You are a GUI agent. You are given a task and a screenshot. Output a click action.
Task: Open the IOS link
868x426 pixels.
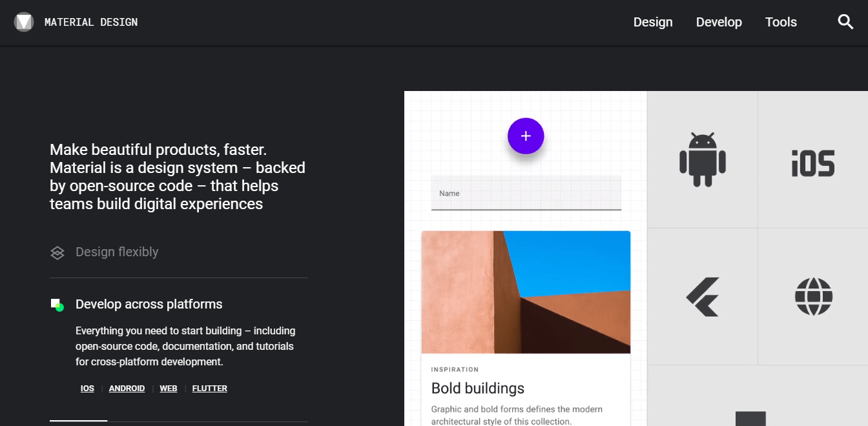(x=87, y=389)
